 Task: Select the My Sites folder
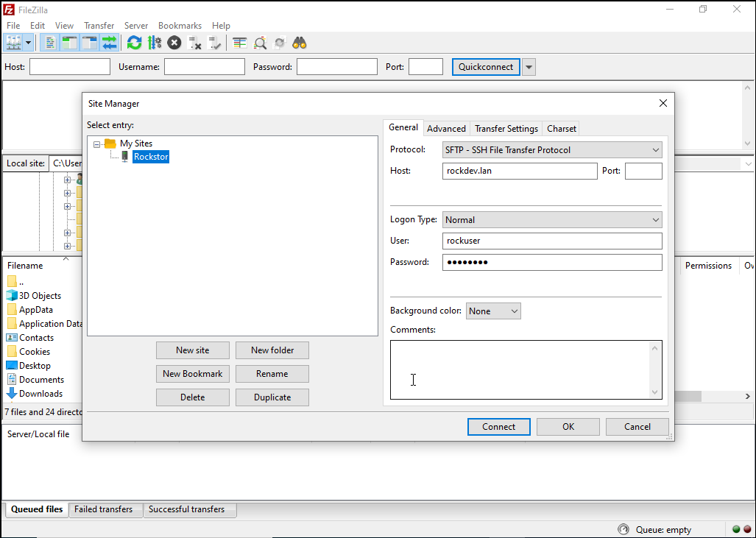tap(136, 144)
